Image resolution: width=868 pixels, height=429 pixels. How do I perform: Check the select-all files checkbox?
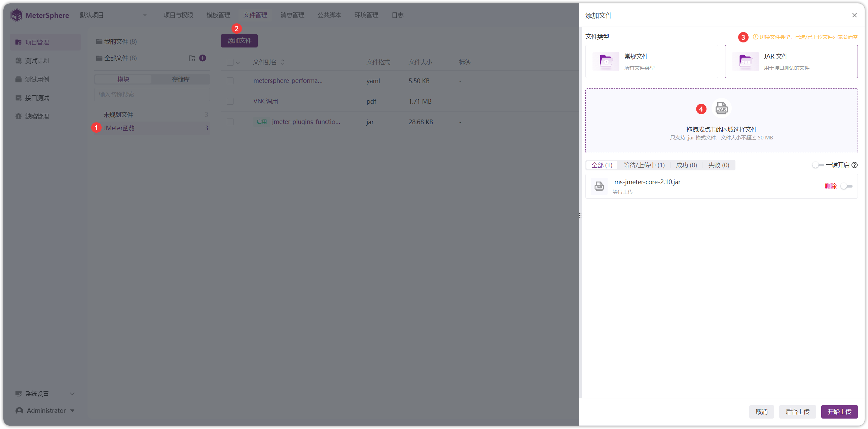pos(230,62)
